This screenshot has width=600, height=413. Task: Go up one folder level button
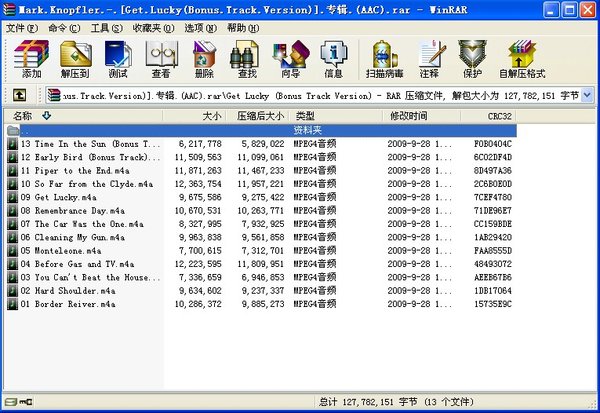[x=20, y=95]
